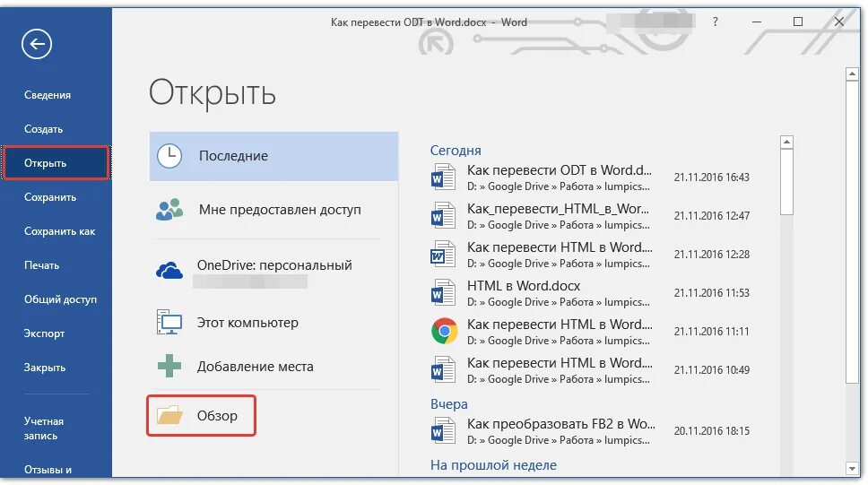The width and height of the screenshot is (868, 485).
Task: Click the Обзор folder icon
Action: 169,415
